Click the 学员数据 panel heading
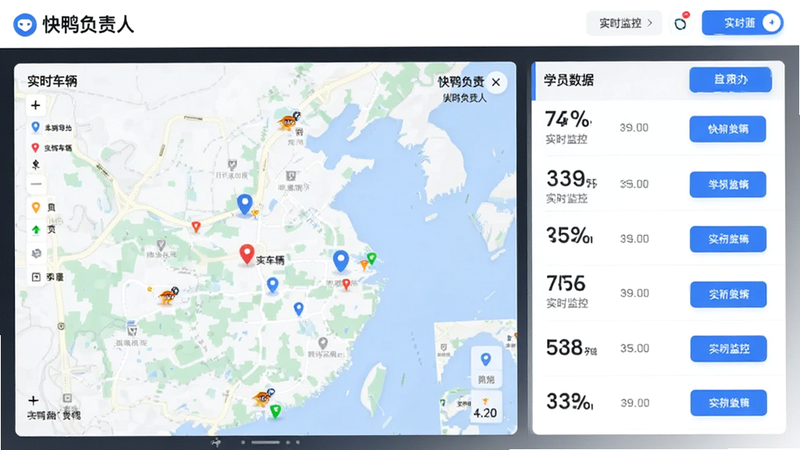The height and width of the screenshot is (450, 800). tap(568, 80)
